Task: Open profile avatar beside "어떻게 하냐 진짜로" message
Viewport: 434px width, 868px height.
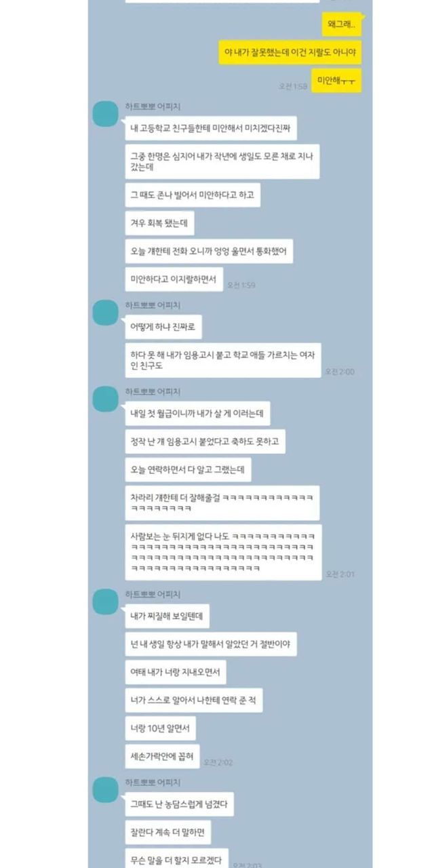Action: click(105, 313)
